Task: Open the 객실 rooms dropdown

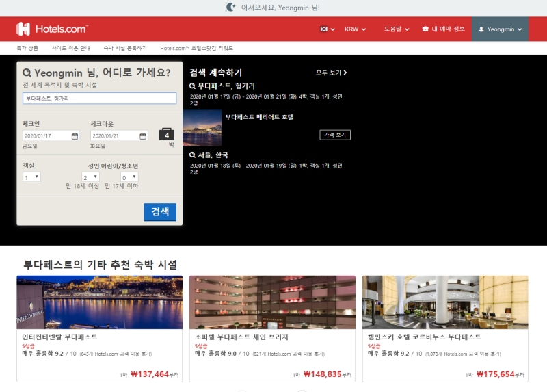Action: [31, 177]
